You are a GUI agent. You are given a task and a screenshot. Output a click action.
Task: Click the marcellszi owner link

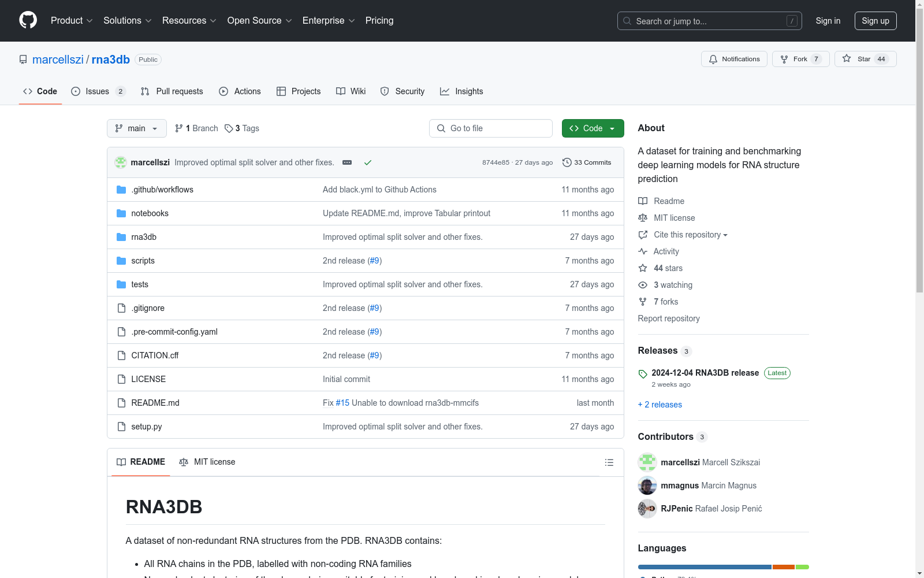tap(58, 60)
